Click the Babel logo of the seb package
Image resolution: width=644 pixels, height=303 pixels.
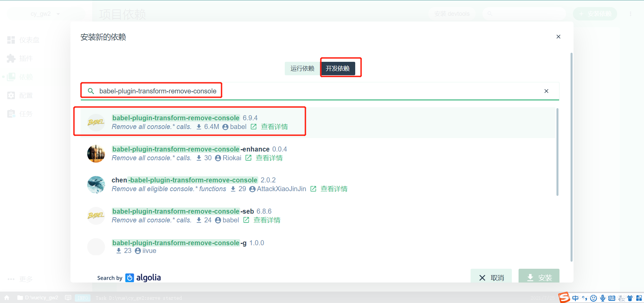(96, 216)
